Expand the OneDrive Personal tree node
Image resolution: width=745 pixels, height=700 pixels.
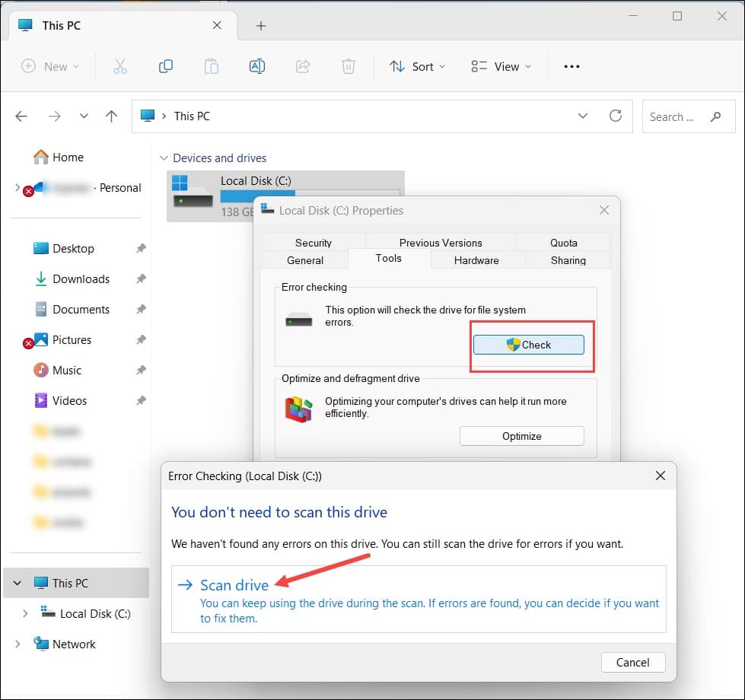(18, 188)
